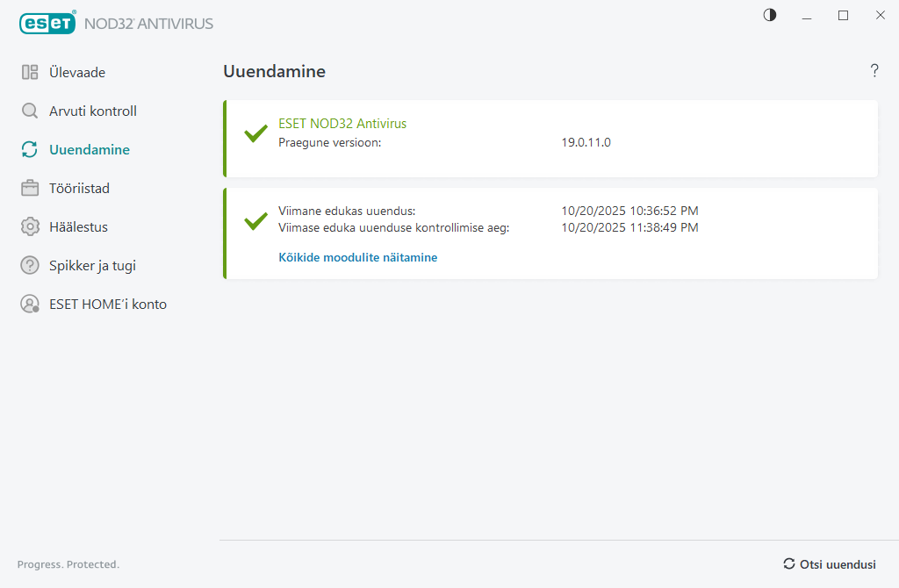
Task: Maximize the ESET window
Action: [844, 15]
